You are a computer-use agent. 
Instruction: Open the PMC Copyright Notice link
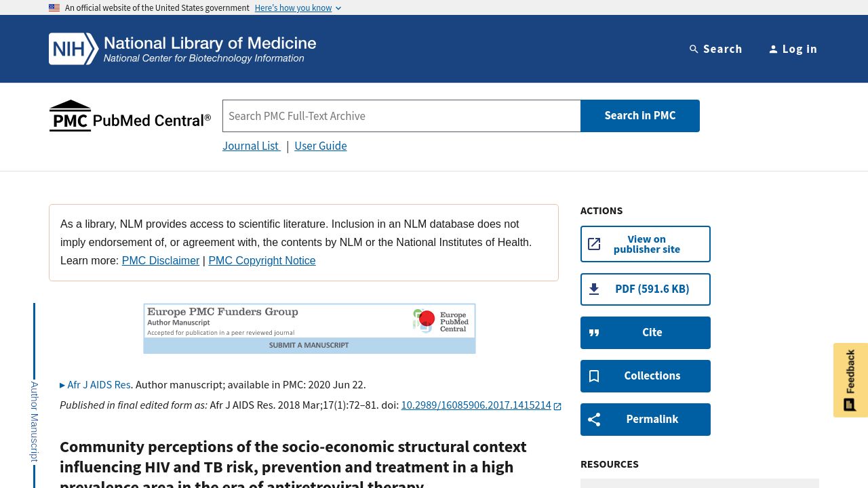click(x=262, y=260)
